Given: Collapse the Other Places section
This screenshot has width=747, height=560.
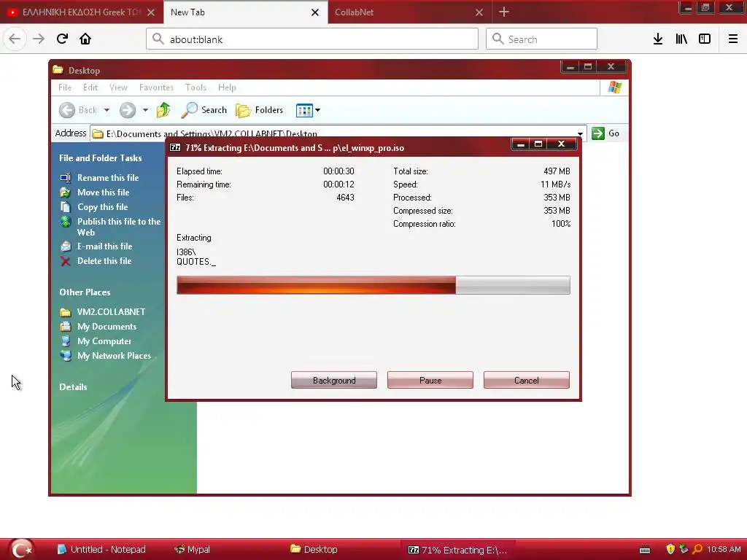Looking at the screenshot, I should click(85, 292).
